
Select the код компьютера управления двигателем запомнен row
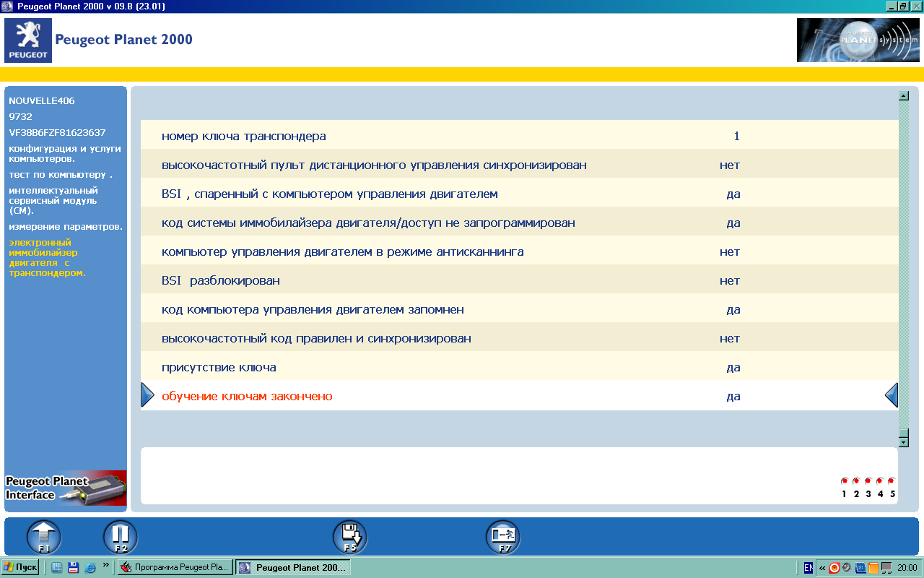coord(520,309)
